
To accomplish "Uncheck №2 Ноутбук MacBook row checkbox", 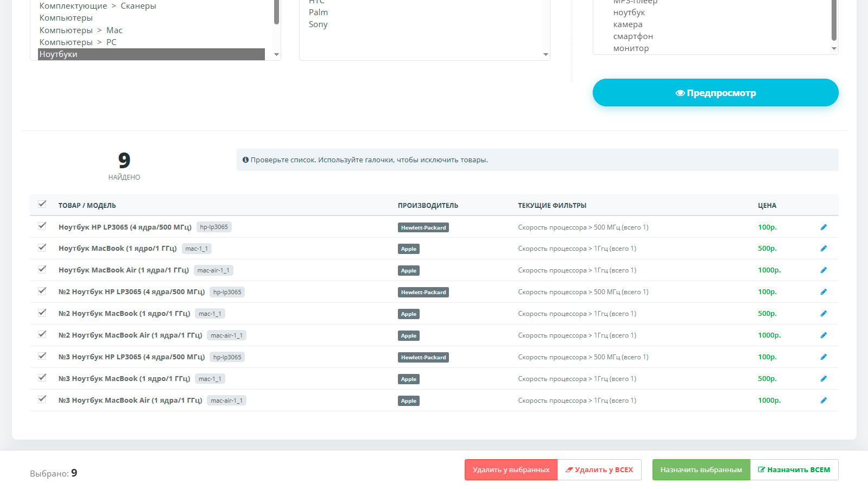I will coord(42,313).
